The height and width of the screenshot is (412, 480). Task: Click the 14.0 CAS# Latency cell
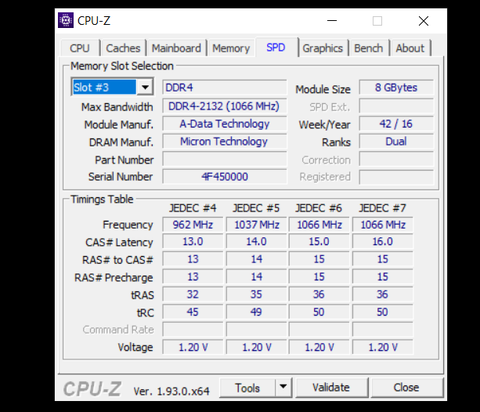(x=256, y=241)
